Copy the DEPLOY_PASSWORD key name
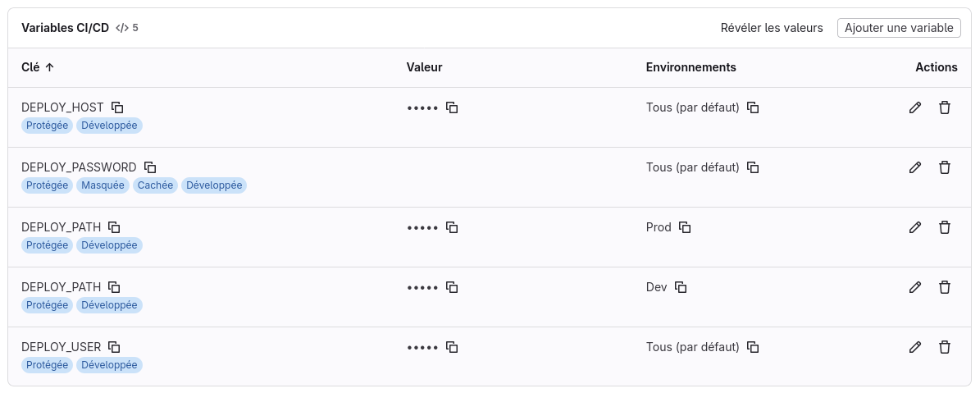 (150, 167)
